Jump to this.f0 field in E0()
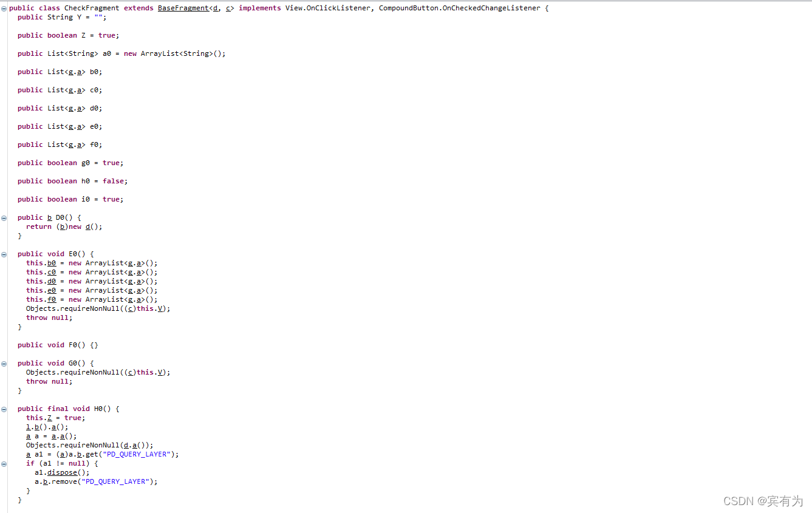Screen dimensions: 812x513 pyautogui.click(x=51, y=299)
